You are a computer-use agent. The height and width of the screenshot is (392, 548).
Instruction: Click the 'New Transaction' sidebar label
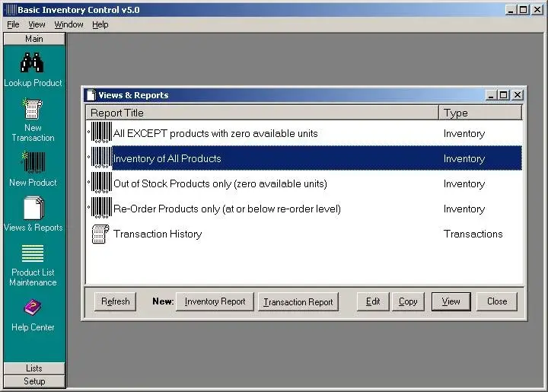pyautogui.click(x=33, y=132)
